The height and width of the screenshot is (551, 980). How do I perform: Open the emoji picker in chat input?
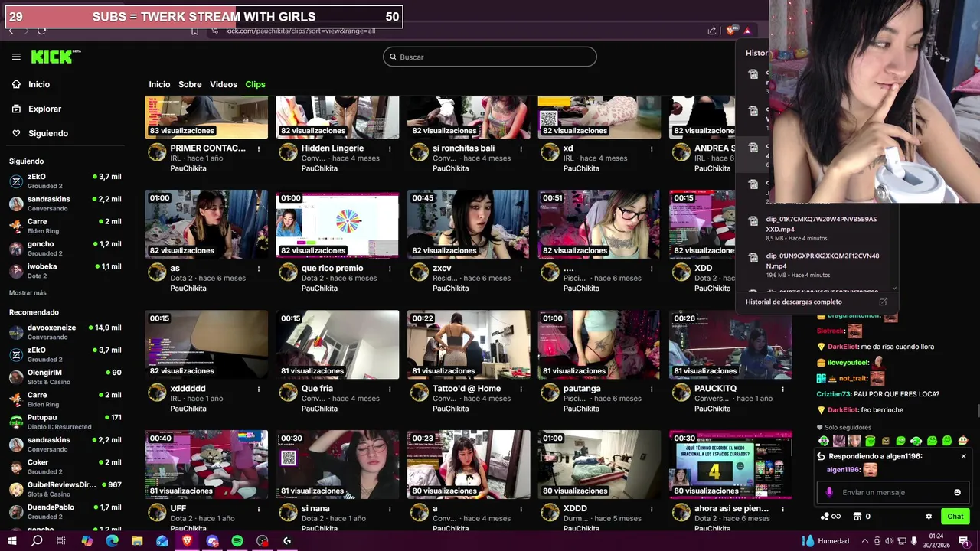(x=957, y=492)
